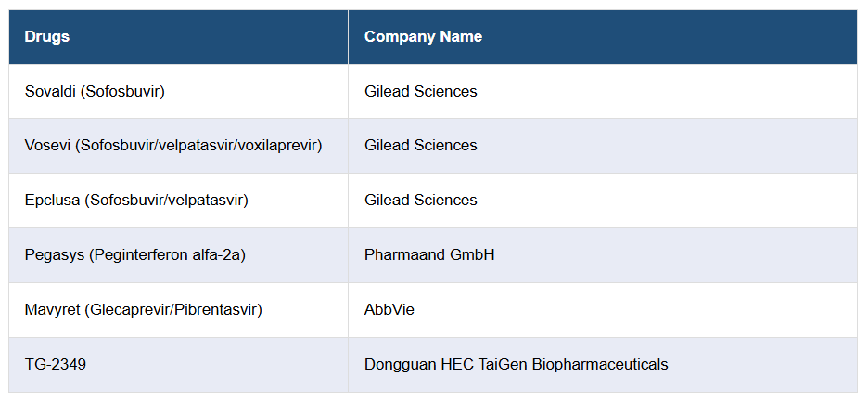
Task: Select the Sovaldi (Sofosbuvir) cell
Action: tap(95, 91)
